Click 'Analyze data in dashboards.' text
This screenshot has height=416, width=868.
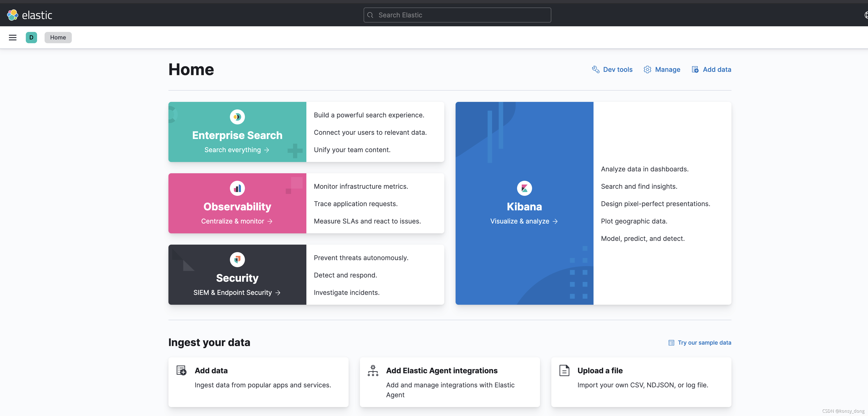tap(645, 169)
